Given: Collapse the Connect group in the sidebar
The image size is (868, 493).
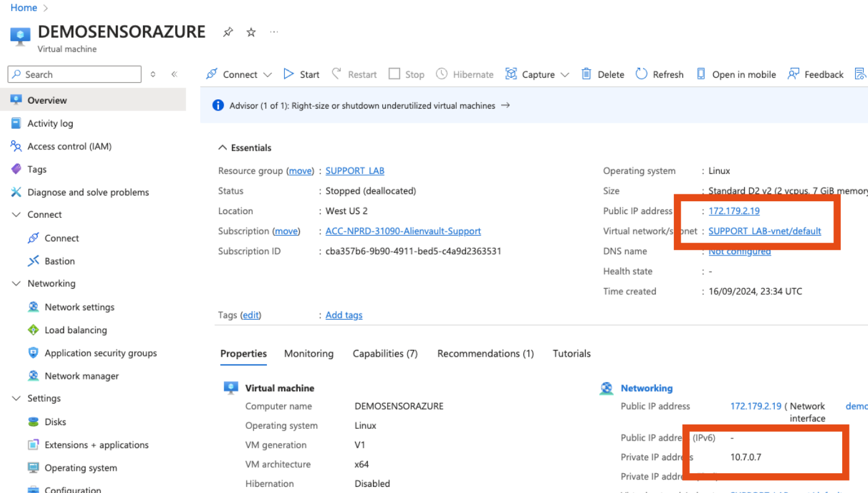Looking at the screenshot, I should click(16, 215).
